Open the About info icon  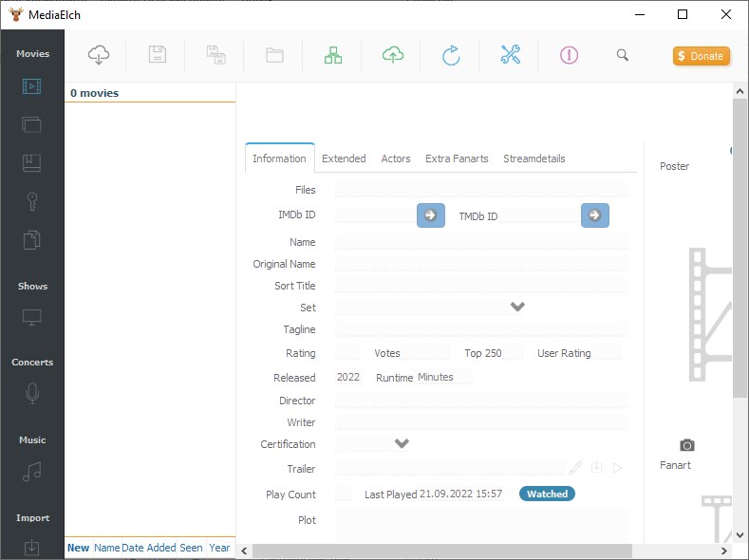(x=569, y=55)
